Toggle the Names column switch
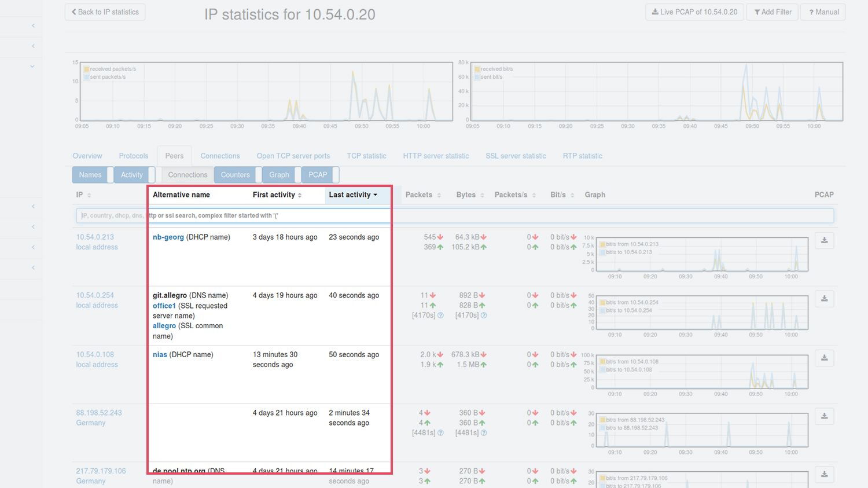The width and height of the screenshot is (868, 488). click(90, 175)
